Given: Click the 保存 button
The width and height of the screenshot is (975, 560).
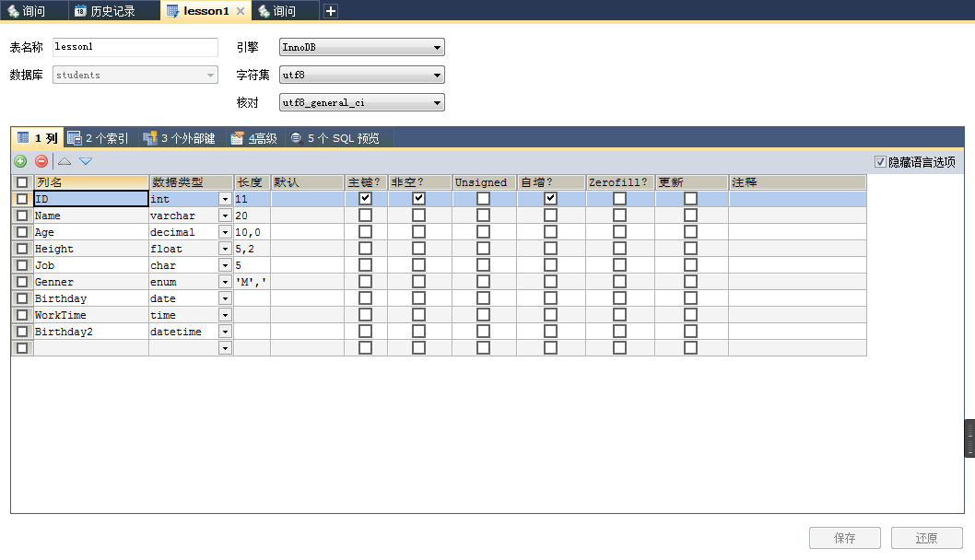Looking at the screenshot, I should [x=844, y=538].
